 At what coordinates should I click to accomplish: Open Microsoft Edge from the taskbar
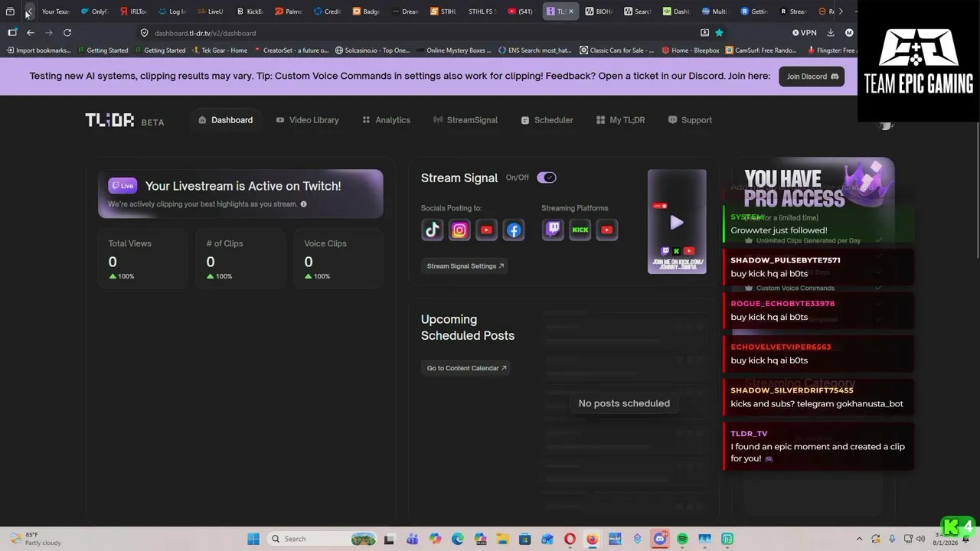click(457, 539)
